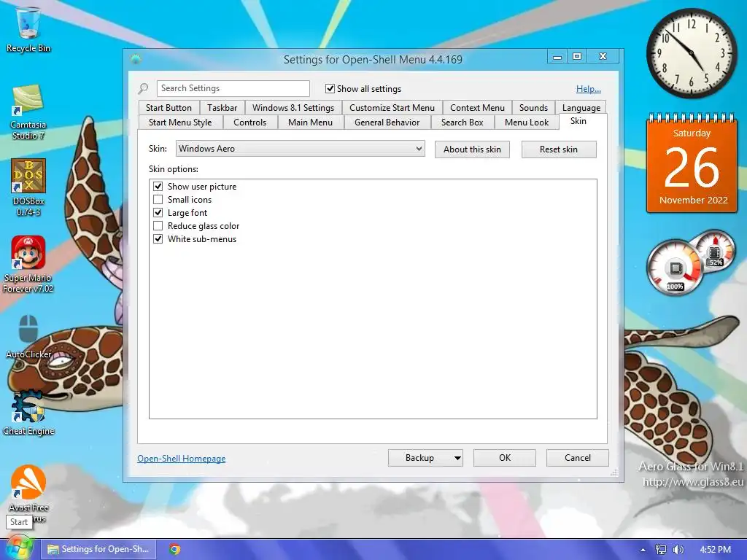The width and height of the screenshot is (747, 560).
Task: Select the AutoClicker desktop icon
Action: 28,336
